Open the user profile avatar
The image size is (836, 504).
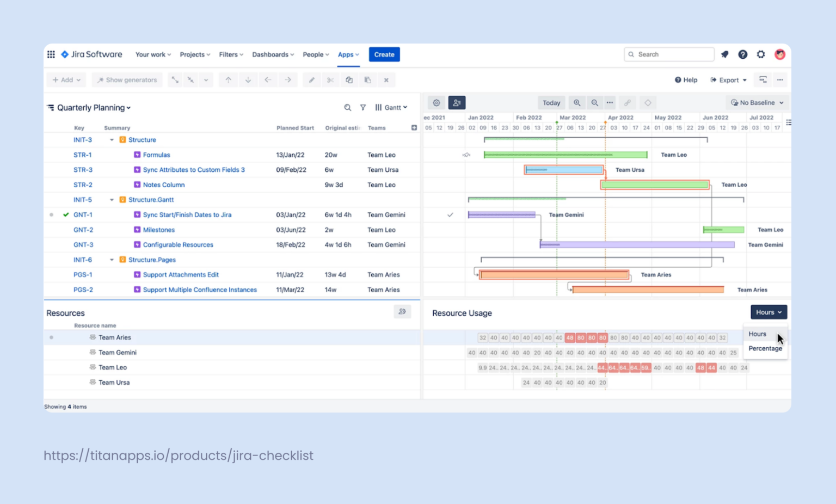click(x=780, y=54)
